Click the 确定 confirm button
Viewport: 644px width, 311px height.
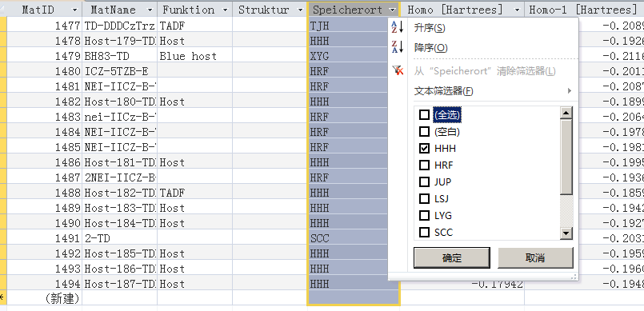coord(452,257)
